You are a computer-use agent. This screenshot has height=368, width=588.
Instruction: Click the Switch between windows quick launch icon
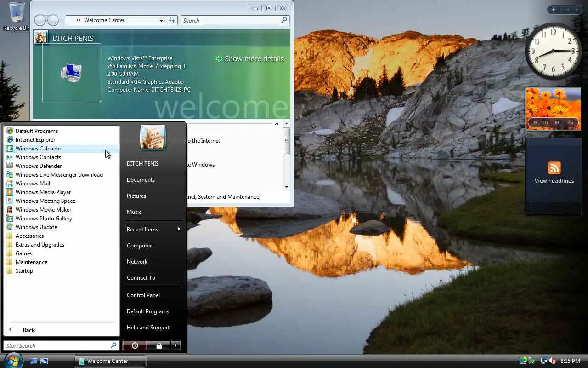tap(44, 362)
